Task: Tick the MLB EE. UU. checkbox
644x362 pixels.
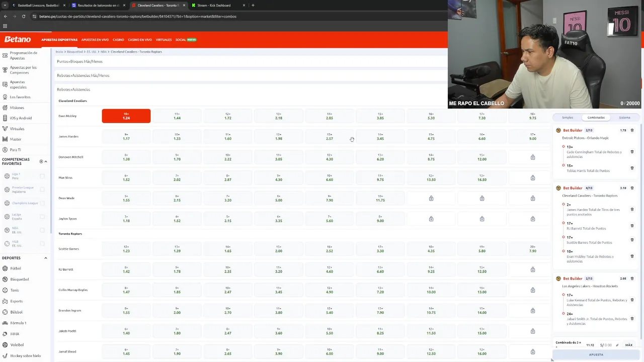Action: [42, 244]
